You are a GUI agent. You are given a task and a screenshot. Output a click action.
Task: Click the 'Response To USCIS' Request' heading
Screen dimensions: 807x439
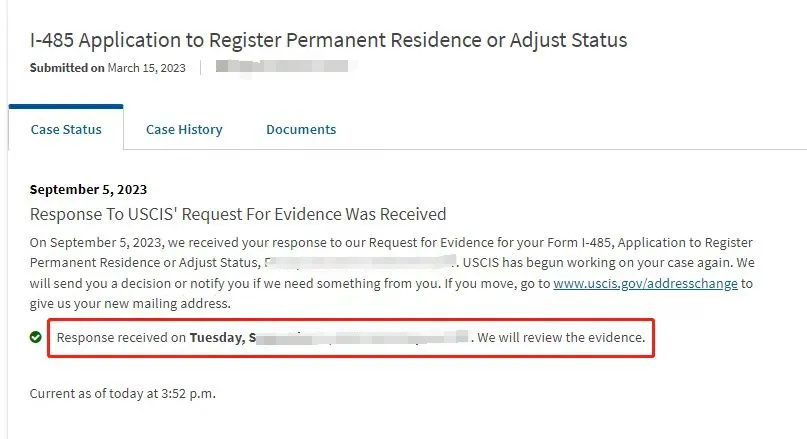[x=238, y=214]
